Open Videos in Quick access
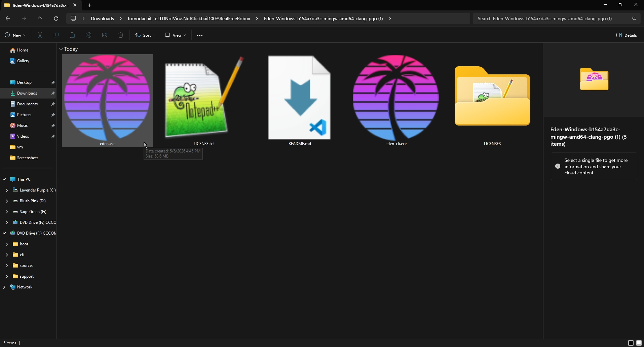Viewport: 644px width, 347px height. click(28, 136)
